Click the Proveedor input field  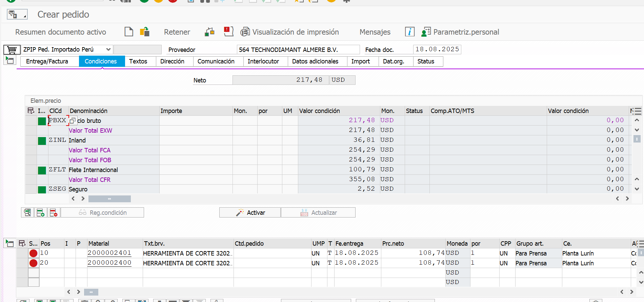tap(298, 50)
